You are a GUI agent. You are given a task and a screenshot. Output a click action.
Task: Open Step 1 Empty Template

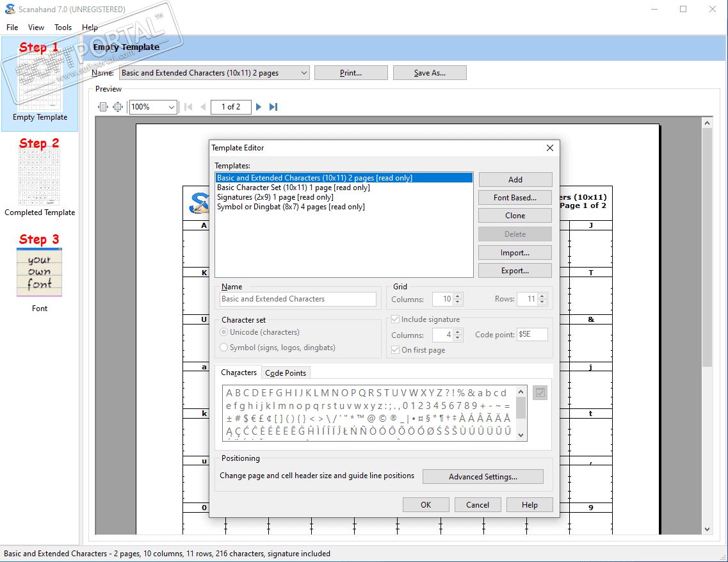(x=40, y=83)
